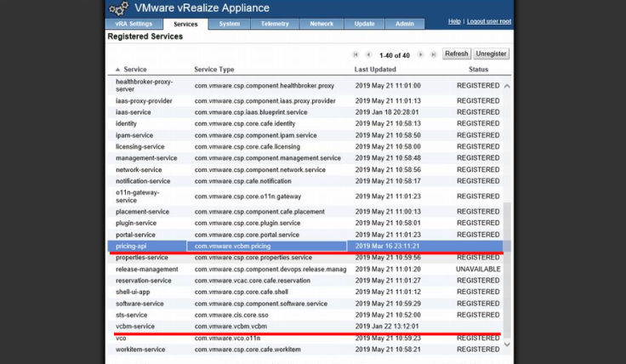Open the vRA Settings tab
Viewport: 626px width, 364px height.
pyautogui.click(x=134, y=24)
